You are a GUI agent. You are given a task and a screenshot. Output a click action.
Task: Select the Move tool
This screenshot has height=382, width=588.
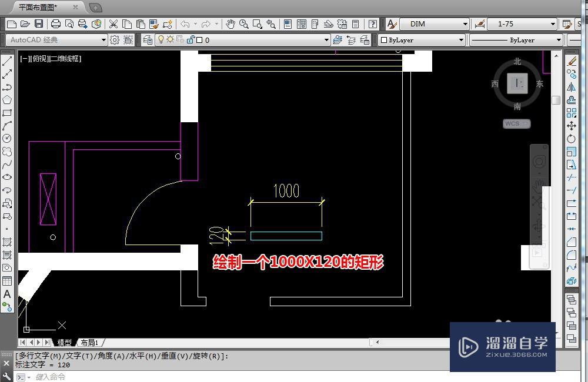pyautogui.click(x=571, y=126)
